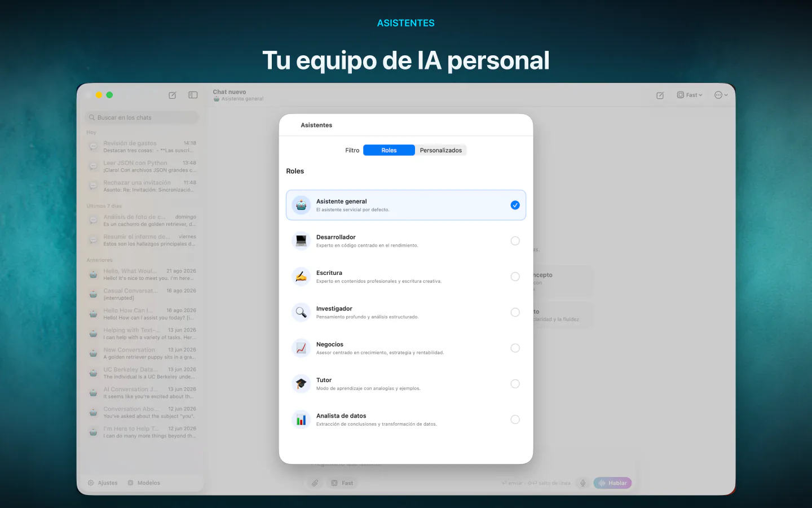Viewport: 812px width, 508px height.
Task: Select the Investigador radio button
Action: point(515,312)
